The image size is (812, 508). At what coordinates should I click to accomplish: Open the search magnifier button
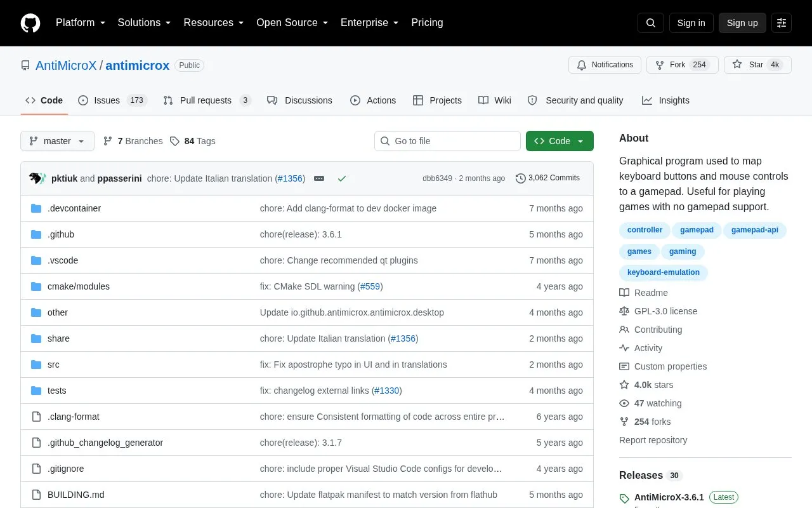pos(651,23)
